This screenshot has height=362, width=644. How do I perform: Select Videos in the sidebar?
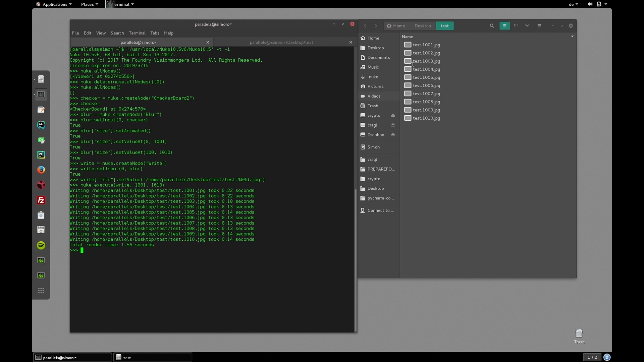coord(379,96)
